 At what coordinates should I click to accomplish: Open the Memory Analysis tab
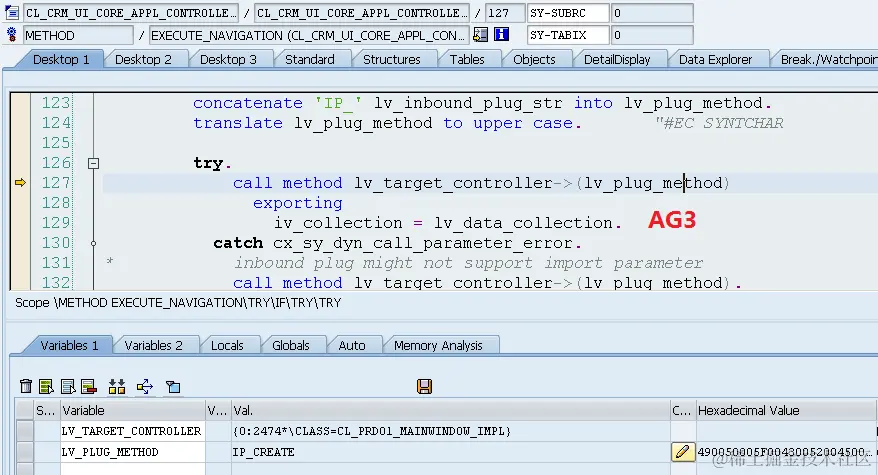pos(438,346)
